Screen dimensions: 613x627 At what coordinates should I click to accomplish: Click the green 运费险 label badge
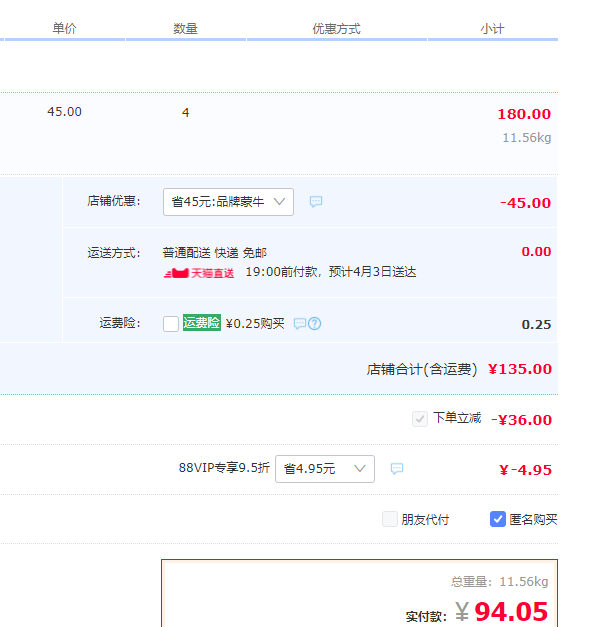(201, 323)
